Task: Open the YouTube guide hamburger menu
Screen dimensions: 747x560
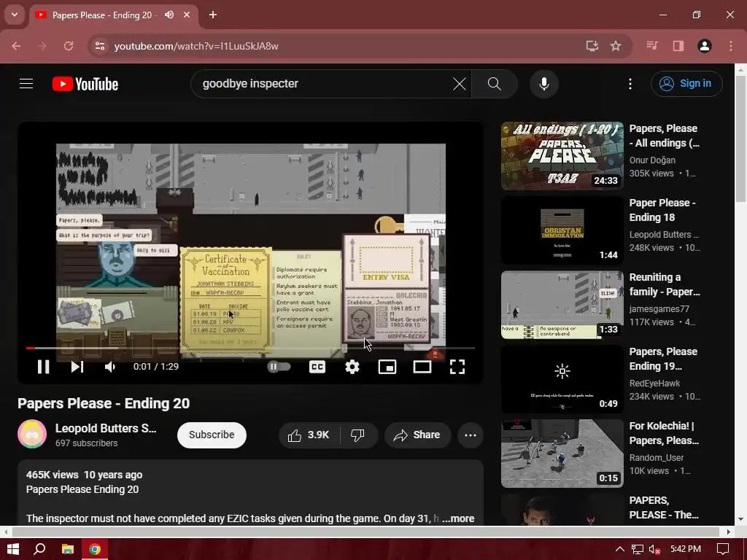Action: 26,84
